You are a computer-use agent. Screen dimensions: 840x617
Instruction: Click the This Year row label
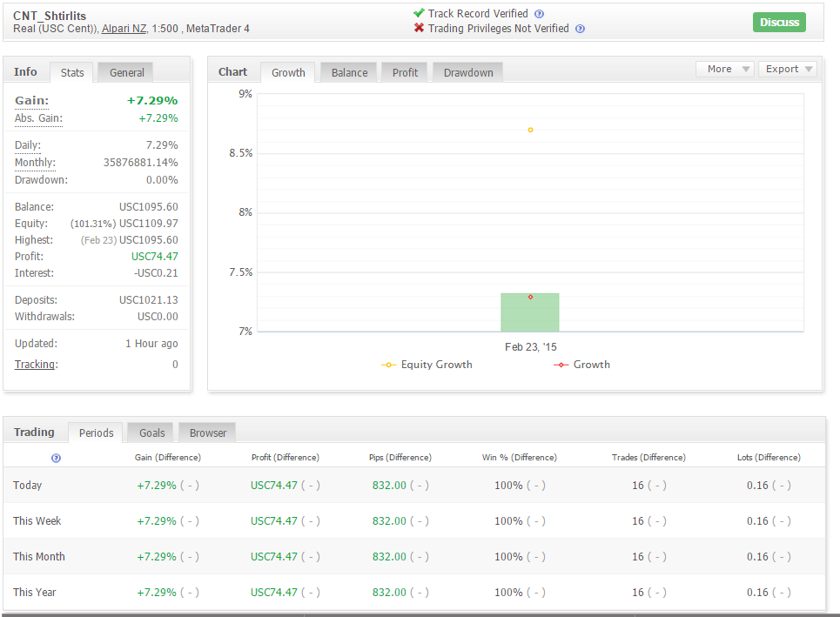[34, 593]
